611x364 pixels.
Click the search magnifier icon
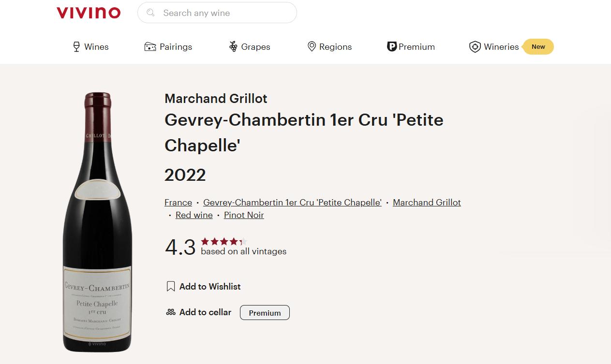click(x=151, y=13)
